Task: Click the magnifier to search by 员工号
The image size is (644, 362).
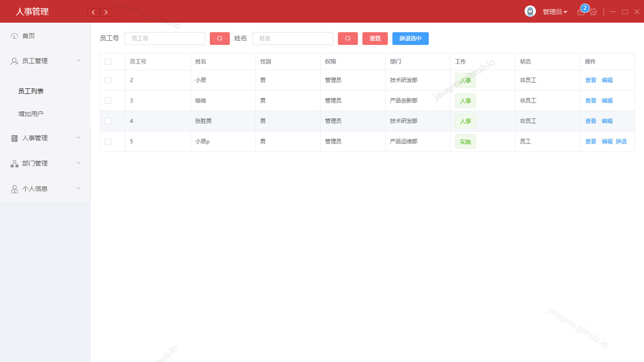Action: pyautogui.click(x=219, y=39)
